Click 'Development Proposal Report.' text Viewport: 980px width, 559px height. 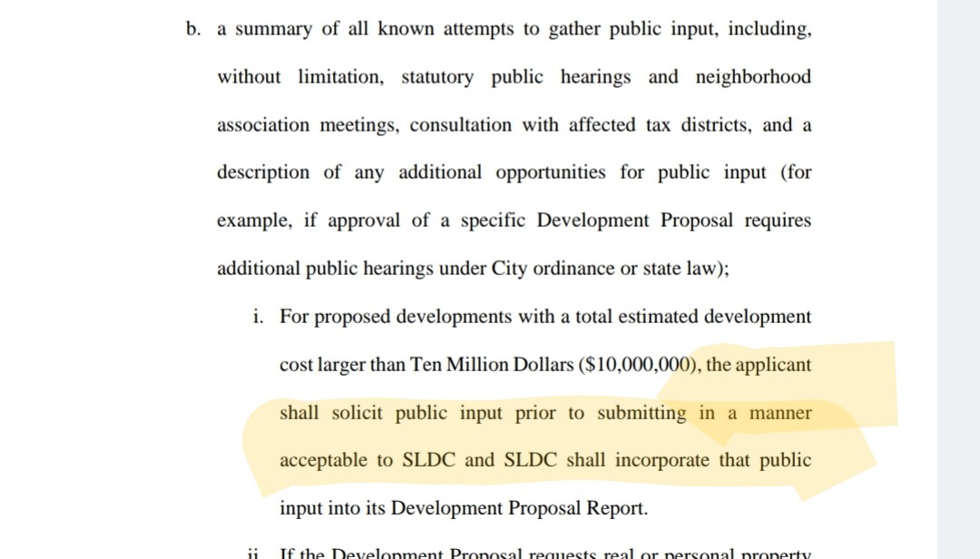(x=519, y=508)
